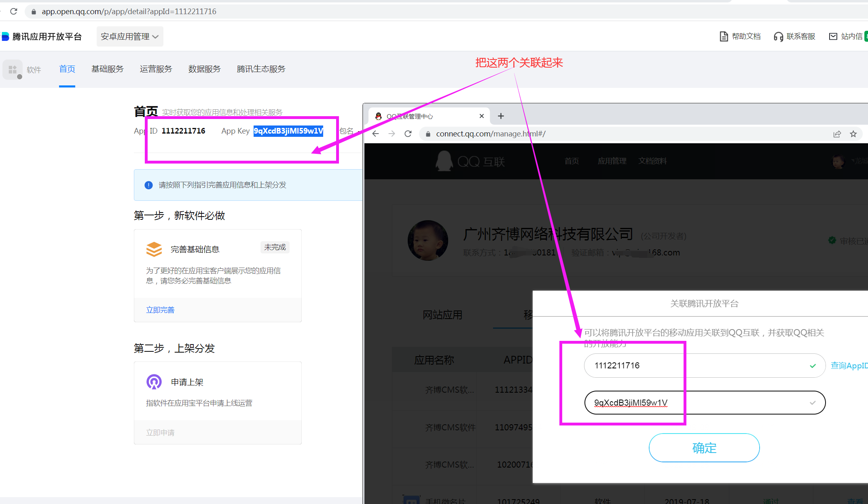Go forward in the connect.qq.com window
868x504 pixels.
click(x=392, y=134)
